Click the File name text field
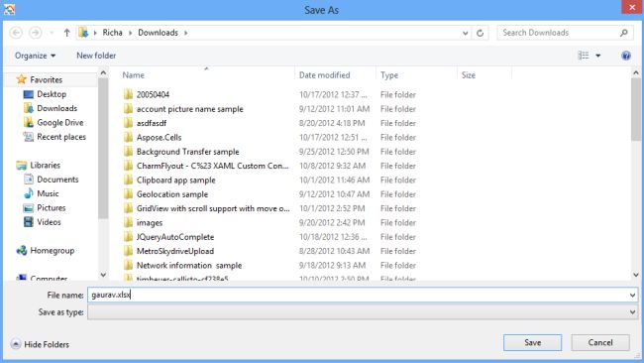This screenshot has height=363, width=644. pyautogui.click(x=358, y=295)
